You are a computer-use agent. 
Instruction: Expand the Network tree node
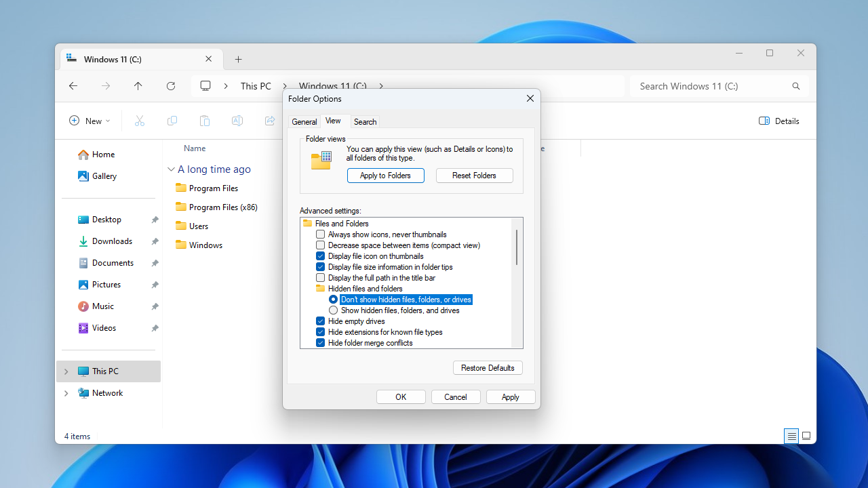[66, 393]
